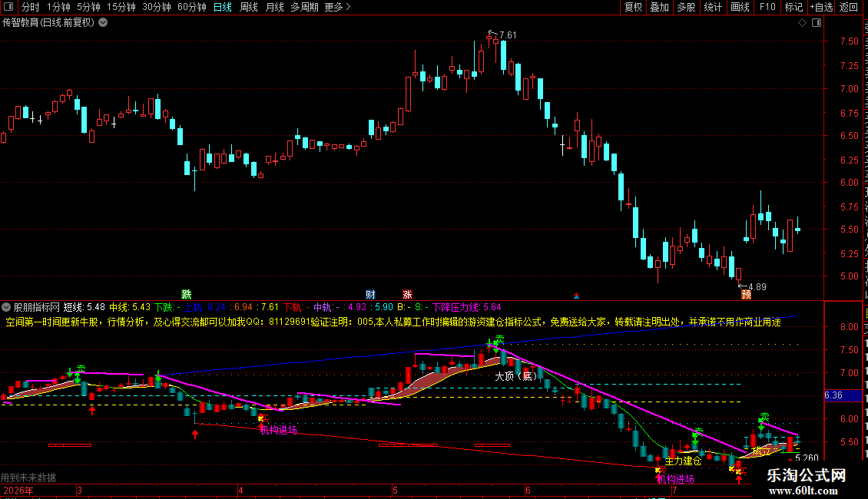Add stock via +自选 button
Screen dimensions: 868x499
pyautogui.click(x=821, y=7)
